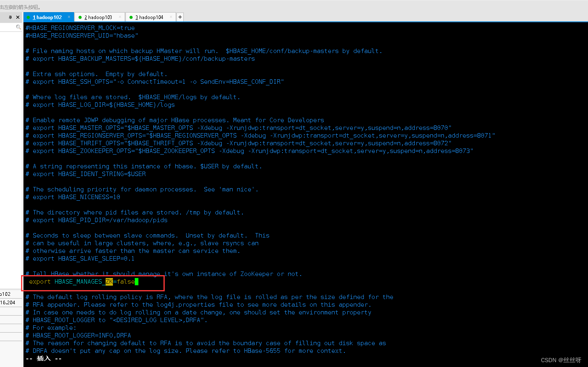Click the export HBASE_MASTER_OPTS line
This screenshot has height=367, width=588.
(x=238, y=128)
